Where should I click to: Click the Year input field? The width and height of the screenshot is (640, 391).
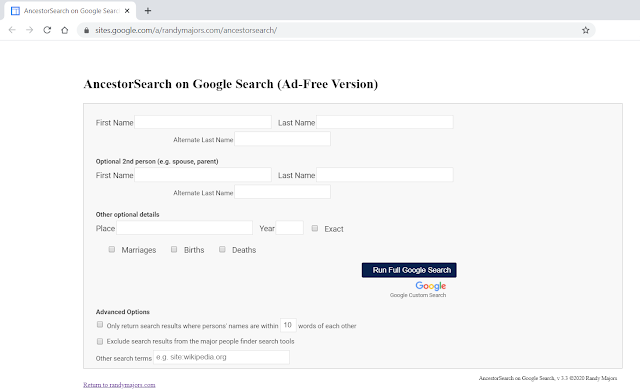pyautogui.click(x=290, y=228)
